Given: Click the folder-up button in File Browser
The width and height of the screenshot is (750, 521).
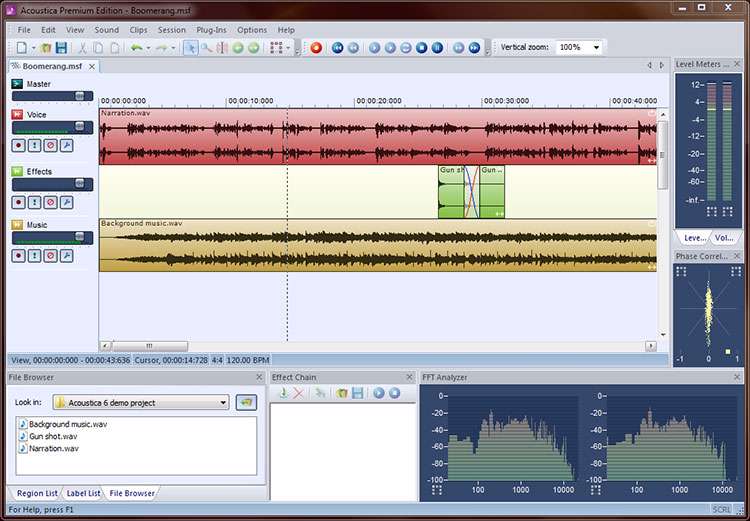Looking at the screenshot, I should click(245, 402).
